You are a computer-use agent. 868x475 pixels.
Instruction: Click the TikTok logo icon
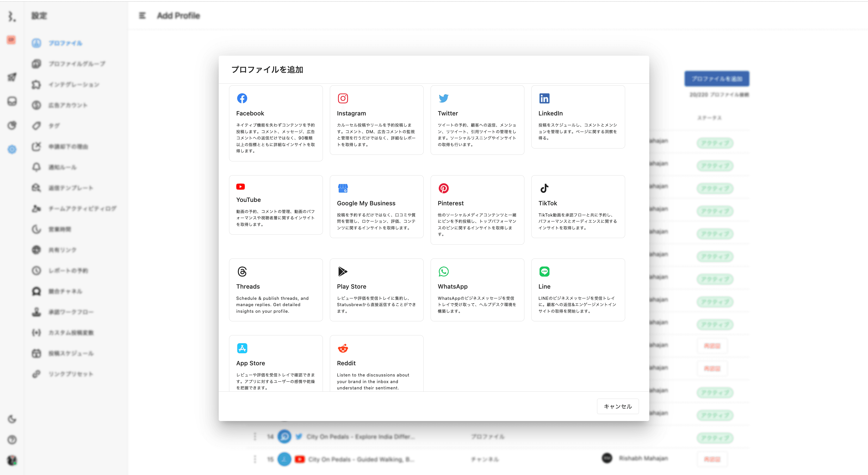[544, 188]
